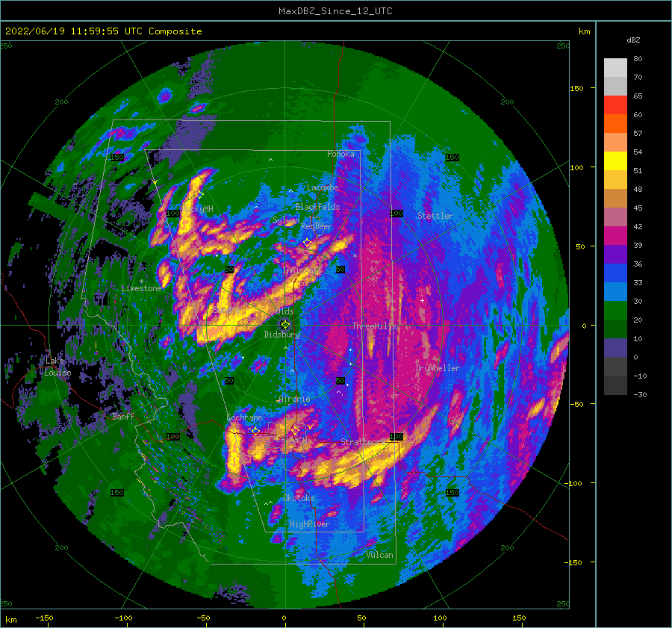Click the km unit label at bottom left

click(x=10, y=620)
